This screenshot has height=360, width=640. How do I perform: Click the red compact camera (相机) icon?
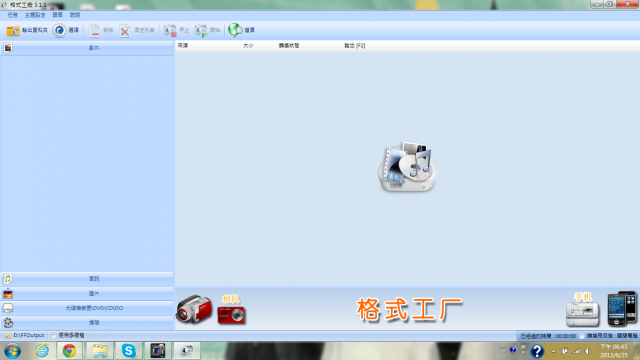click(231, 315)
